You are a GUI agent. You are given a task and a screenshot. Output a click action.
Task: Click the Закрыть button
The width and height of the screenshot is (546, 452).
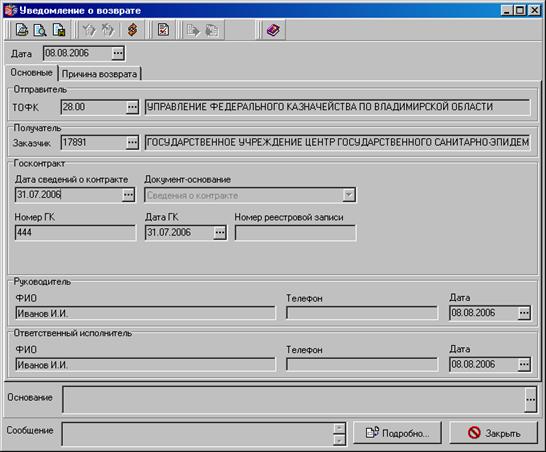tap(494, 433)
